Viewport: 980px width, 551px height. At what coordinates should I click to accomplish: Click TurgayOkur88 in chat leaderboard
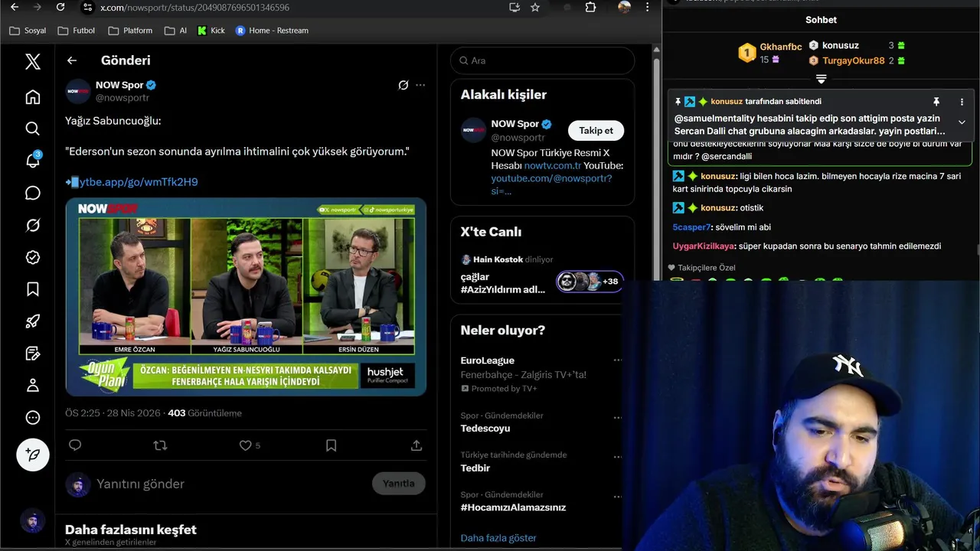pyautogui.click(x=854, y=60)
